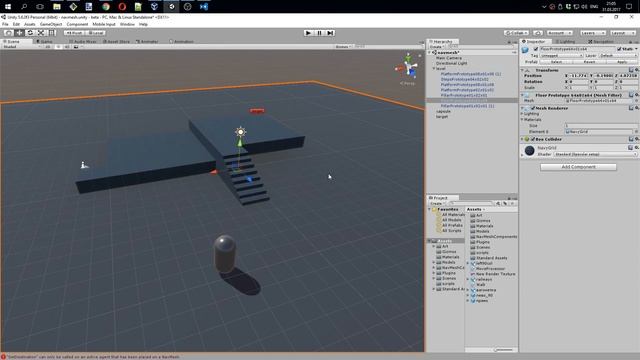Collapse the level object in the Hierarchy
Screen dimensions: 640x360
434,69
